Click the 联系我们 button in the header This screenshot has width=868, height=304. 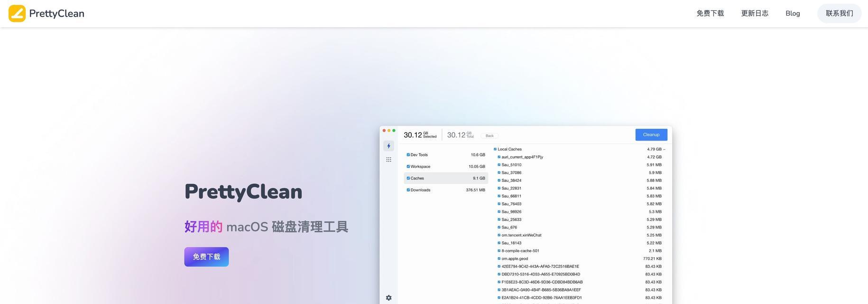point(839,13)
